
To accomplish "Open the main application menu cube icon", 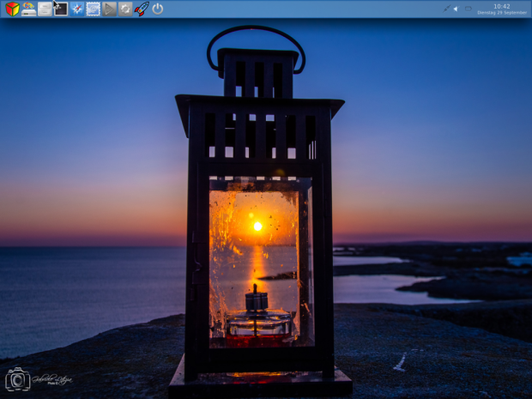I will coord(12,9).
